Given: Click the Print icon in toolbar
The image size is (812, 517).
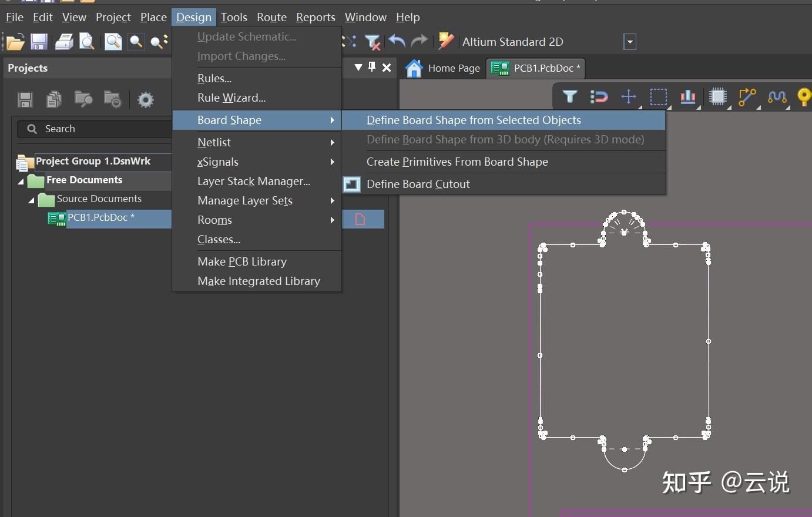Looking at the screenshot, I should click(64, 42).
